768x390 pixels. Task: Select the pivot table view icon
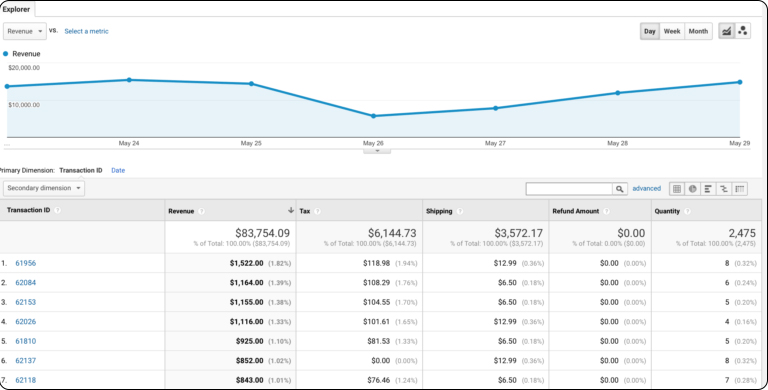[740, 189]
